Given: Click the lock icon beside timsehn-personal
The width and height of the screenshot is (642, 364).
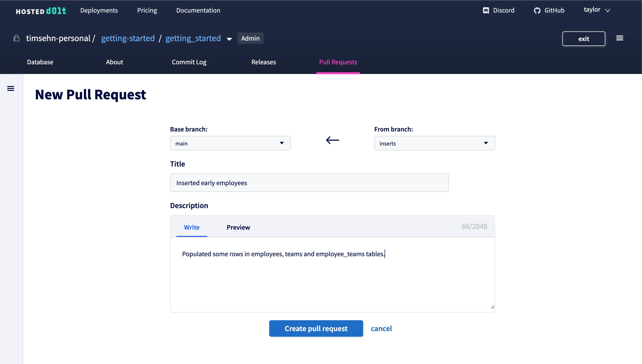Looking at the screenshot, I should [x=16, y=38].
